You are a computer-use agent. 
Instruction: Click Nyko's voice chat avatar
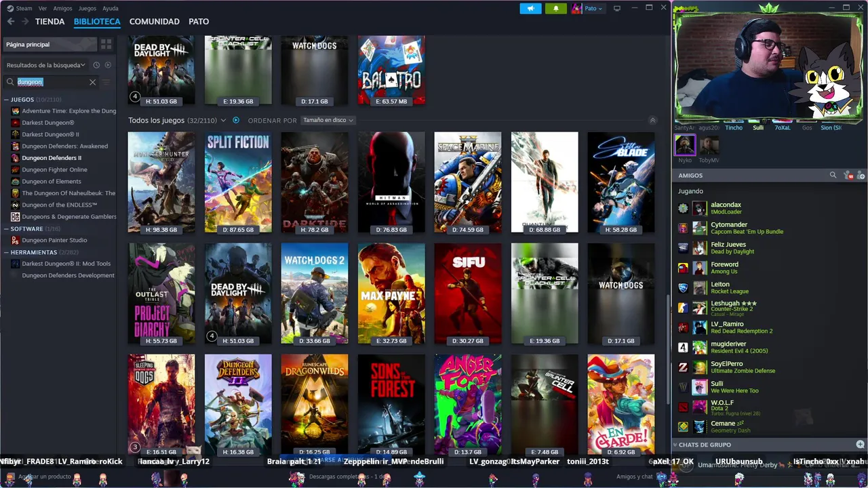click(x=685, y=145)
